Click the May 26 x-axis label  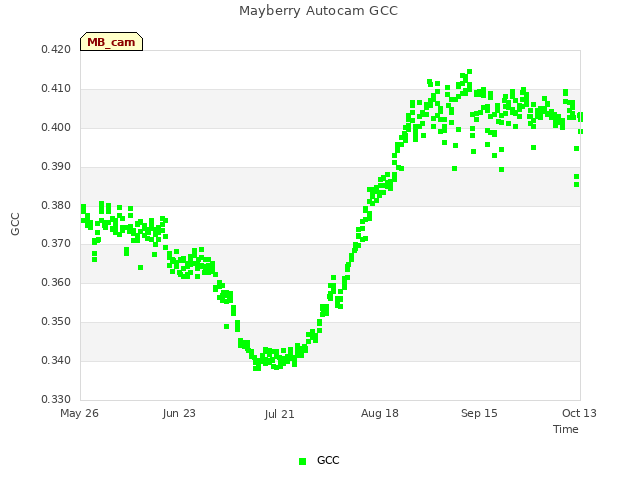[79, 413]
